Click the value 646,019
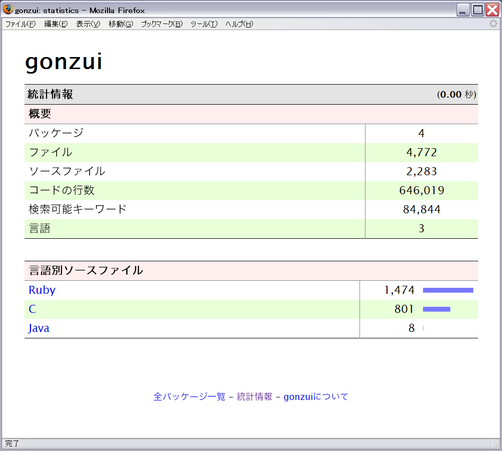Image resolution: width=502 pixels, height=451 pixels. pyautogui.click(x=422, y=190)
